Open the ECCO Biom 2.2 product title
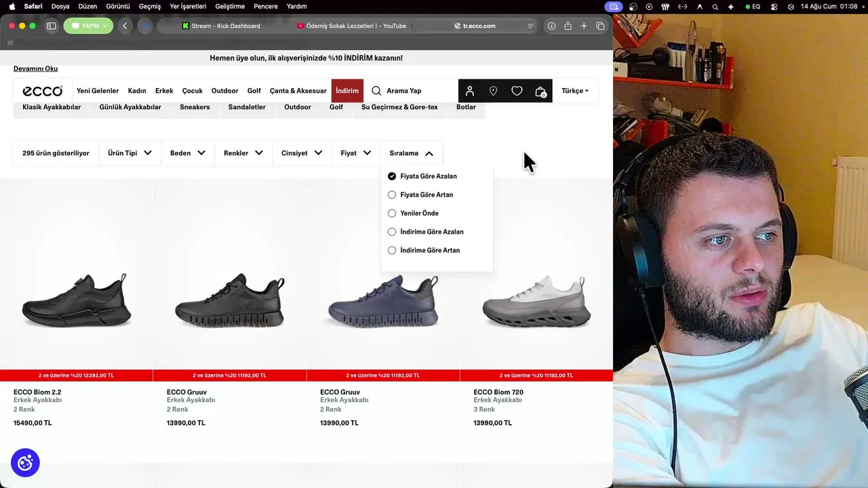This screenshot has width=868, height=488. [x=37, y=392]
